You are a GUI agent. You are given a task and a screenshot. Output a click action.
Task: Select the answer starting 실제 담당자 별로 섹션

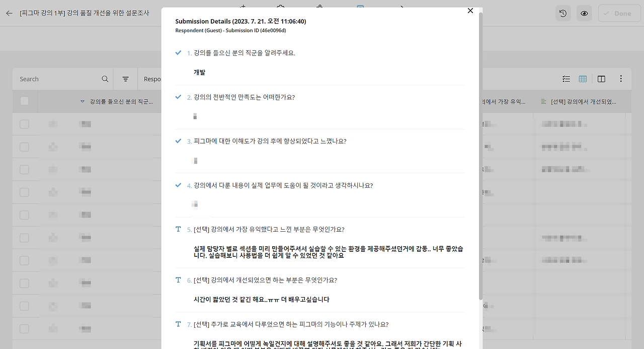tap(329, 252)
